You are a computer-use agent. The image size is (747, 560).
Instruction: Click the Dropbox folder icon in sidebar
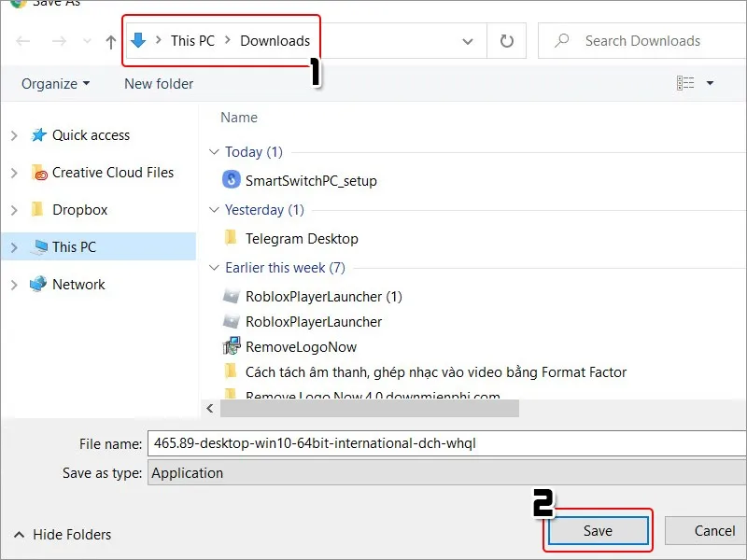[x=38, y=210]
